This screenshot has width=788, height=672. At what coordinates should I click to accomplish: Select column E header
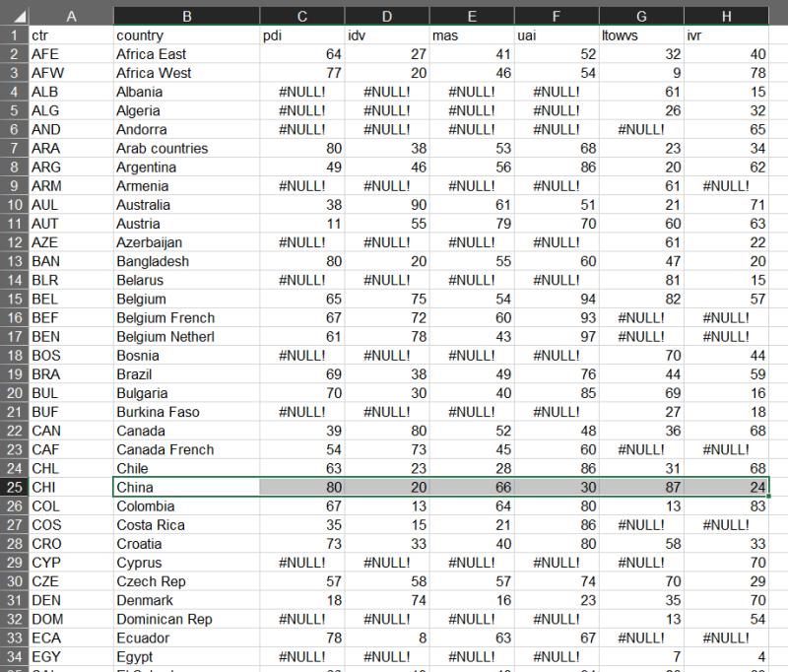pyautogui.click(x=472, y=16)
